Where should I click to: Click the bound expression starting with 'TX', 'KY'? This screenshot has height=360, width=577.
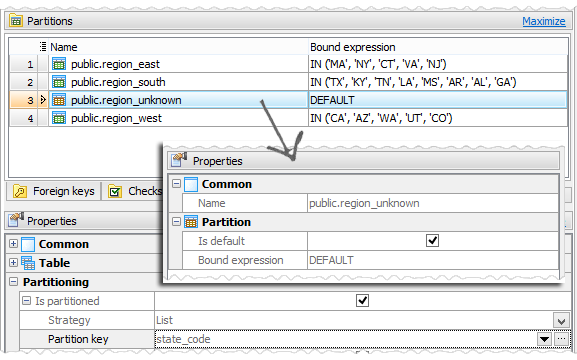pos(413,82)
